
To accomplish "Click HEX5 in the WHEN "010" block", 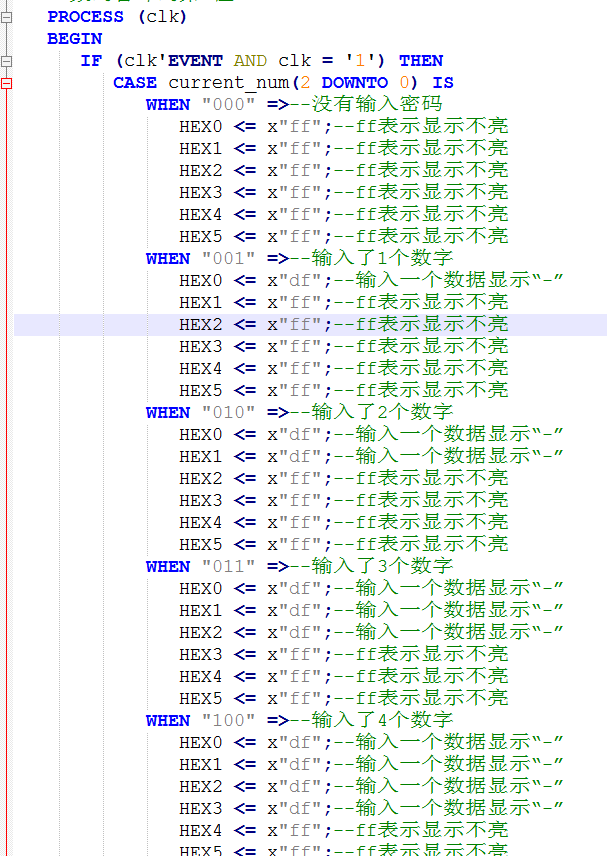I will [x=201, y=545].
